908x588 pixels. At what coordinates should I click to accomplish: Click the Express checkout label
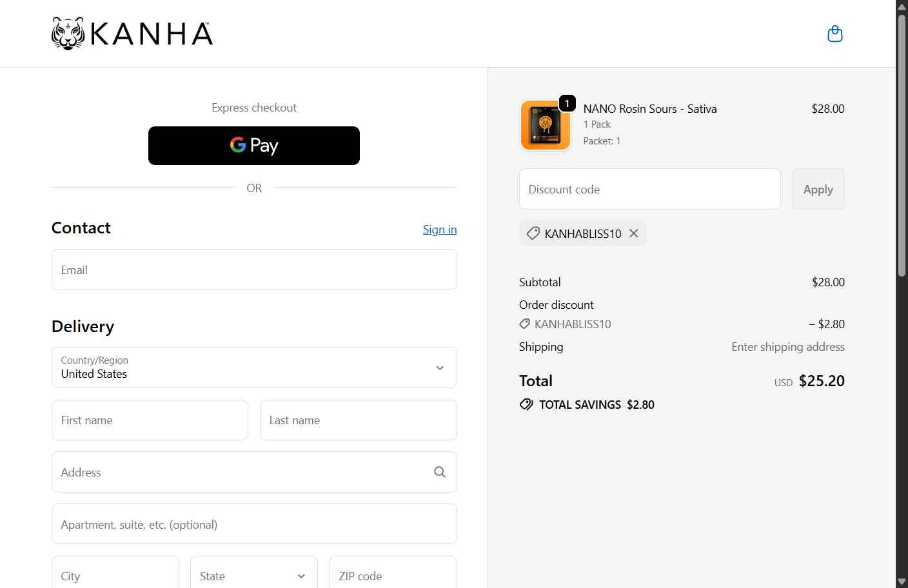click(254, 108)
